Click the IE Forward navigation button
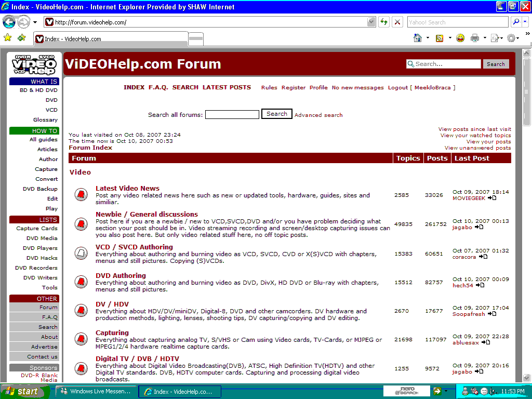Viewport: 532px width, 399px height. coord(23,22)
